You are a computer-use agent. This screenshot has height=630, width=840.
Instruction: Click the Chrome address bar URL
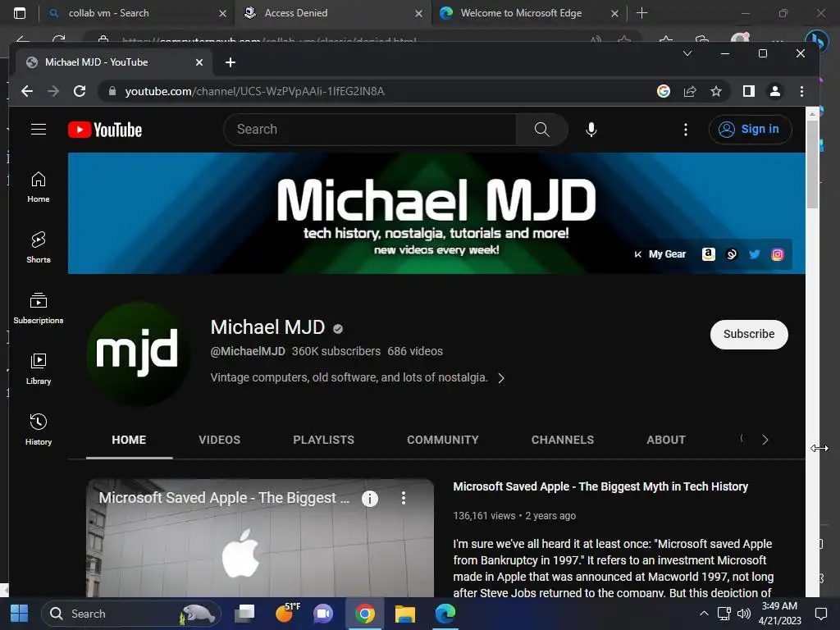click(254, 91)
